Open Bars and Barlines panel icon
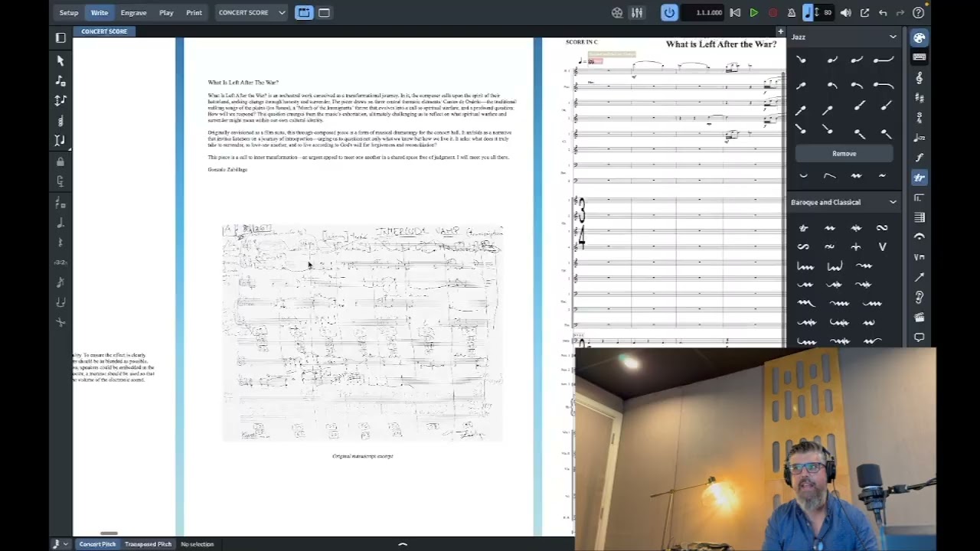The width and height of the screenshot is (980, 551). 920,217
